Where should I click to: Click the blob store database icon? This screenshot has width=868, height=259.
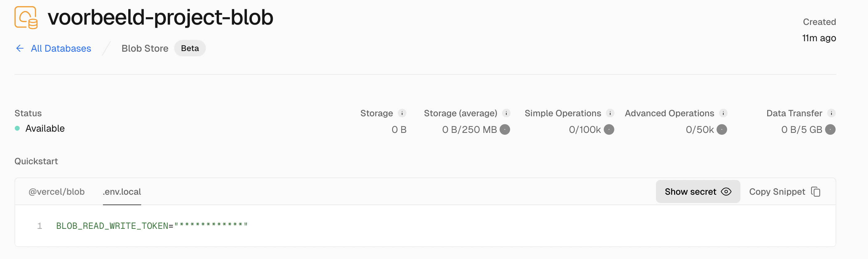pyautogui.click(x=26, y=18)
